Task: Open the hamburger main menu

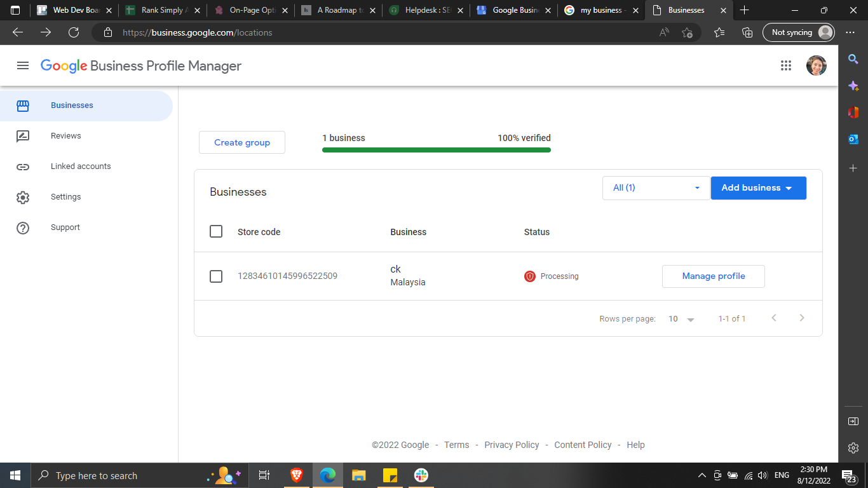Action: (x=23, y=65)
